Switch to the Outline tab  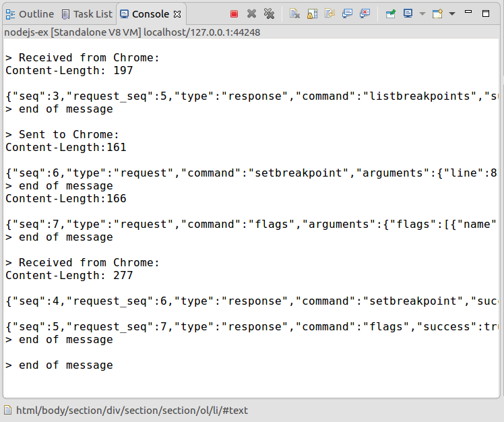click(x=36, y=14)
